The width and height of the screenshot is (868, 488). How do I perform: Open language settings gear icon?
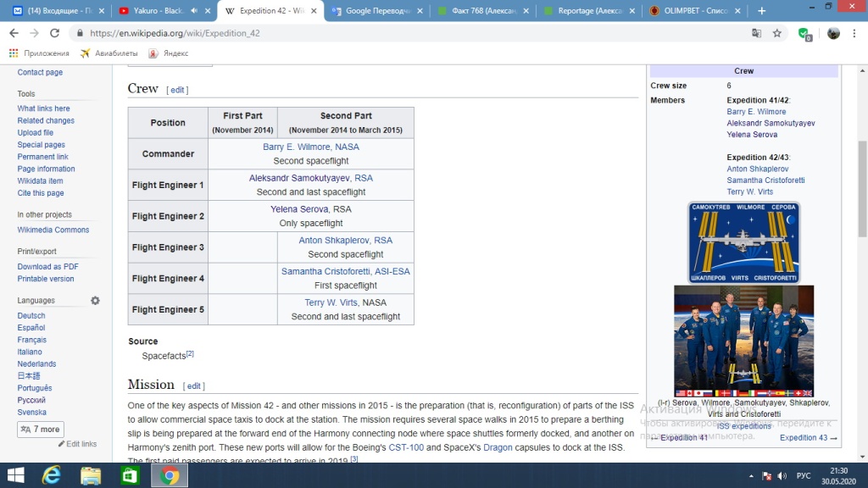click(x=95, y=301)
